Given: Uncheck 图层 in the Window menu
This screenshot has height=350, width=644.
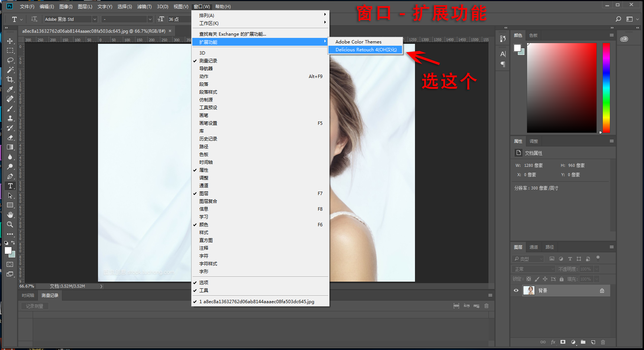Looking at the screenshot, I should click(x=204, y=193).
